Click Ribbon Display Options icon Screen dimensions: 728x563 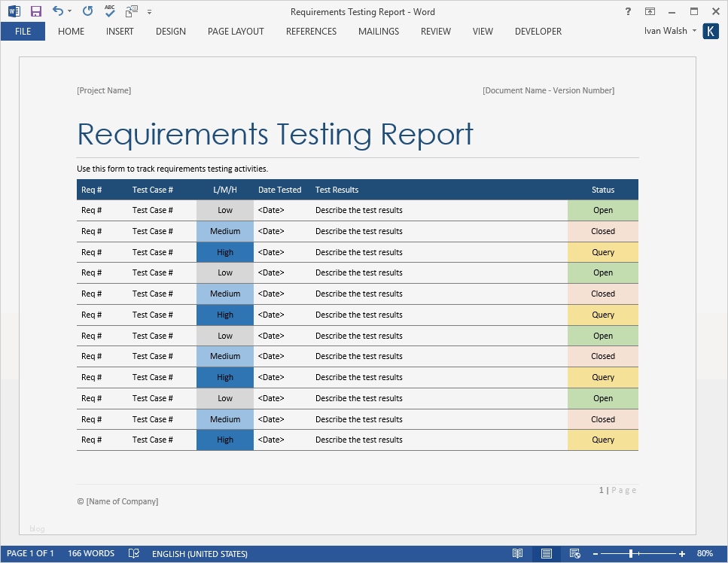[x=650, y=11]
